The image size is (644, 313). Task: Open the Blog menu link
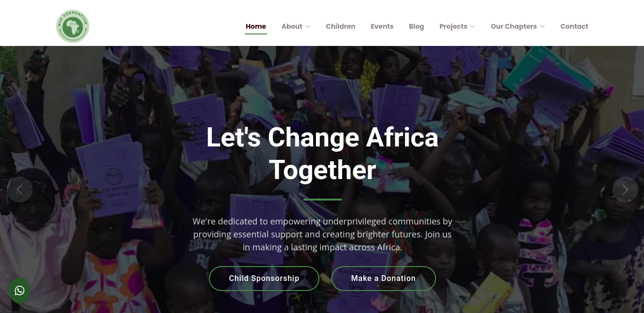[416, 26]
